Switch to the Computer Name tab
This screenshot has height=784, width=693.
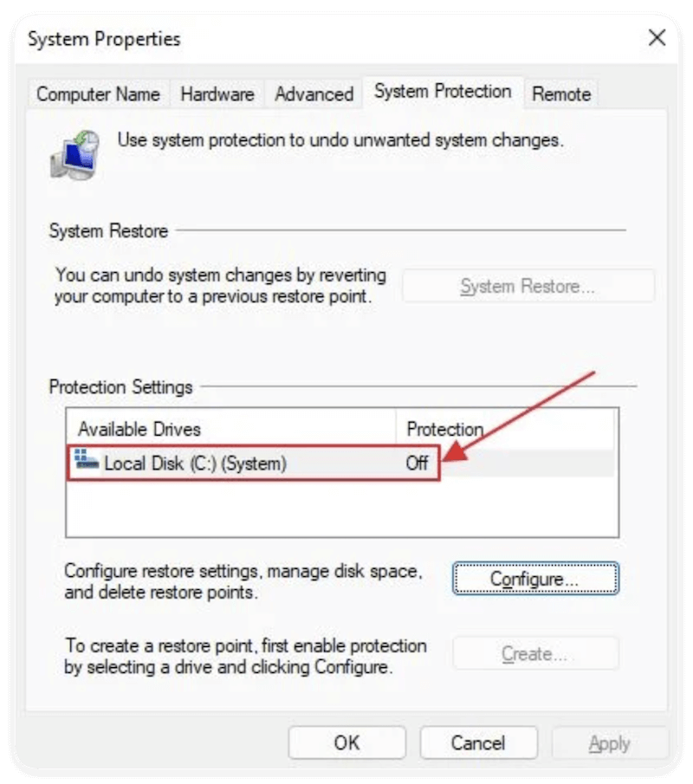97,94
